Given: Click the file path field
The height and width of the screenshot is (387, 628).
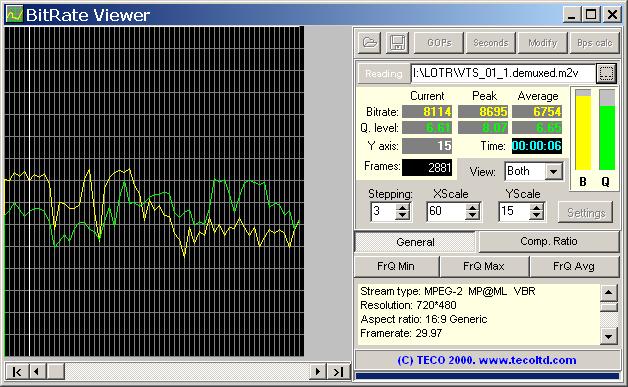Looking at the screenshot, I should point(503,73).
